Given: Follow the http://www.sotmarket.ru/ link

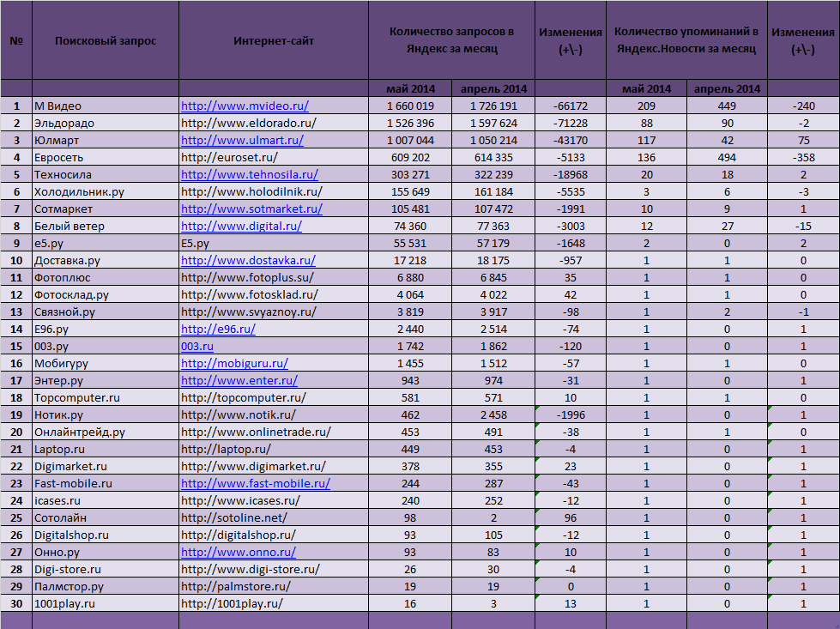Looking at the screenshot, I should (251, 209).
